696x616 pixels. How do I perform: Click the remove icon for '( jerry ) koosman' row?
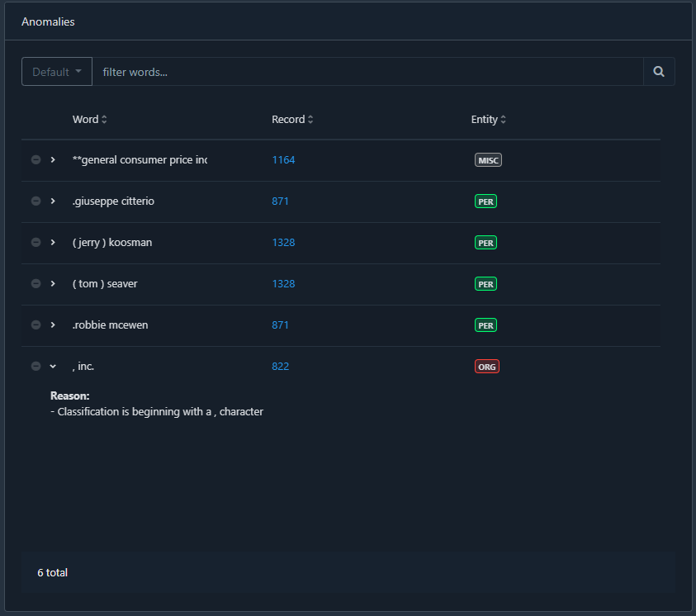[36, 243]
